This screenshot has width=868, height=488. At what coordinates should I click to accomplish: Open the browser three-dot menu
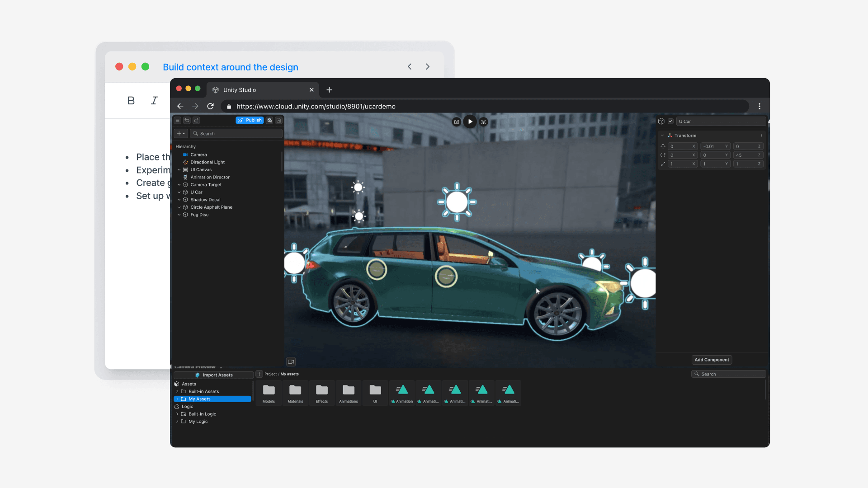[759, 106]
